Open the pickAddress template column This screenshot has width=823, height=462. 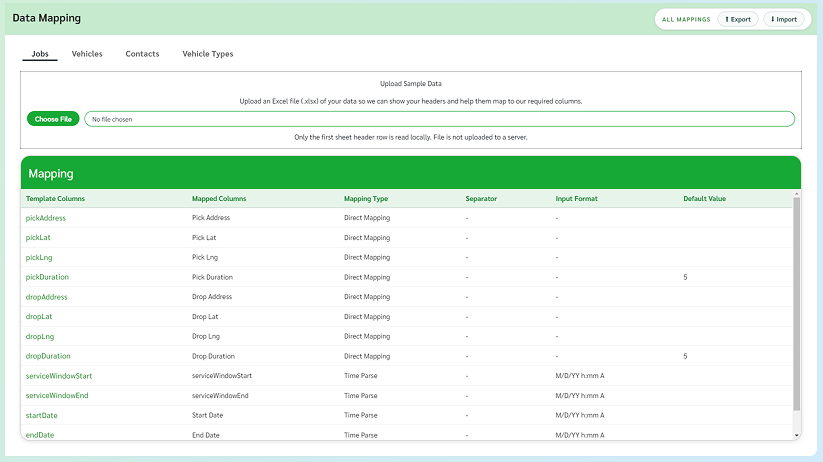46,217
